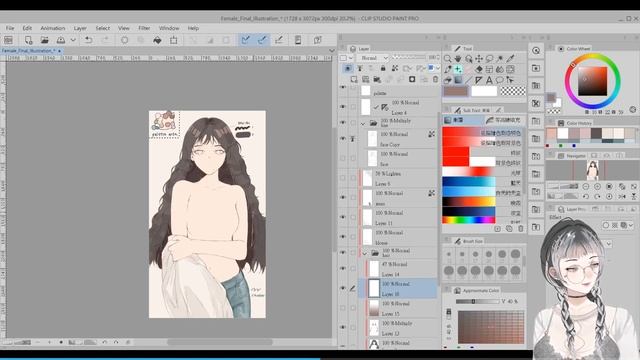This screenshot has height=360, width=640.
Task: Click the lock layer icon in Layer palette
Action: [x=383, y=68]
